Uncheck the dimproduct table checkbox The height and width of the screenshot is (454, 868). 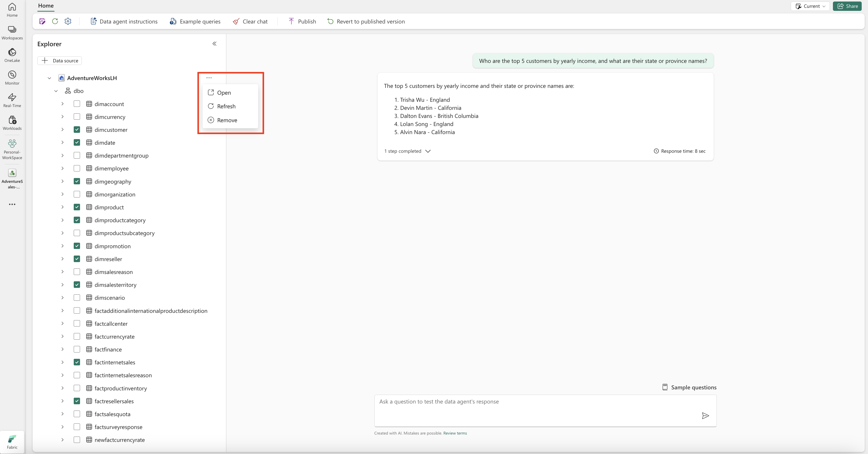click(77, 207)
